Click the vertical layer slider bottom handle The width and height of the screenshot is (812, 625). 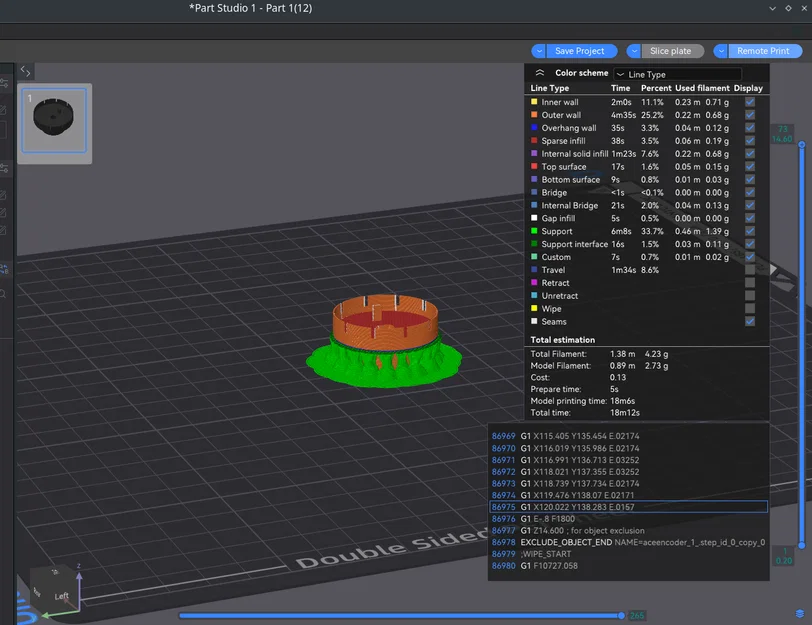(x=802, y=545)
